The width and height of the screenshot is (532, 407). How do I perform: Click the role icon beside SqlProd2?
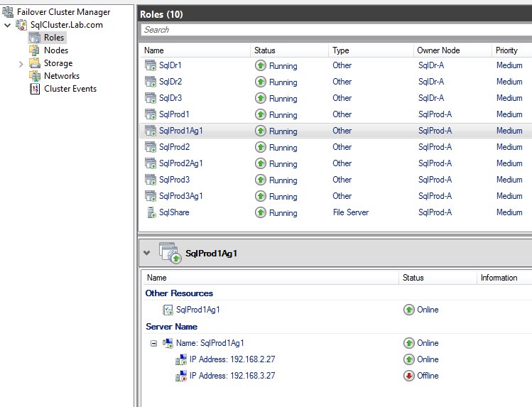[151, 147]
